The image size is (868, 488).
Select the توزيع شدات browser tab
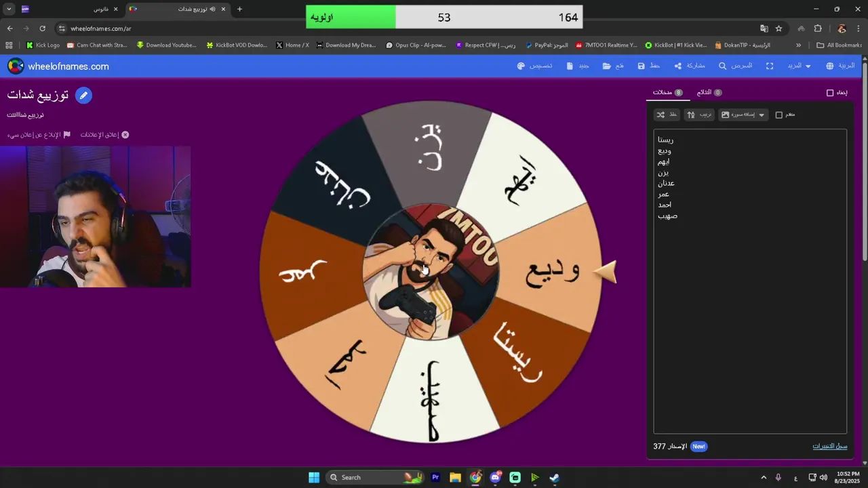(177, 9)
